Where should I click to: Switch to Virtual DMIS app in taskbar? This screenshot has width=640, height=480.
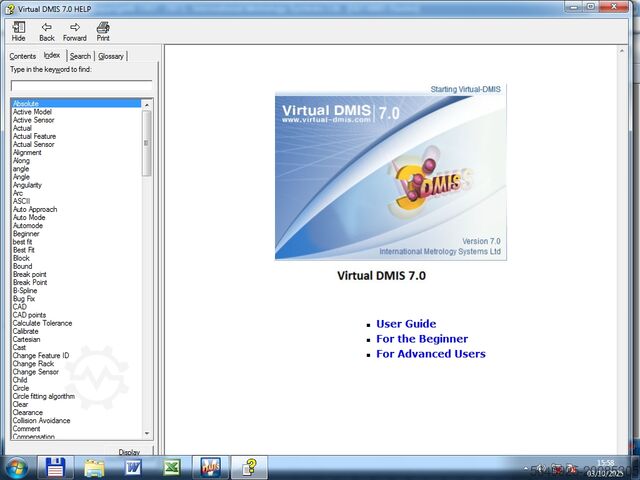pyautogui.click(x=210, y=467)
